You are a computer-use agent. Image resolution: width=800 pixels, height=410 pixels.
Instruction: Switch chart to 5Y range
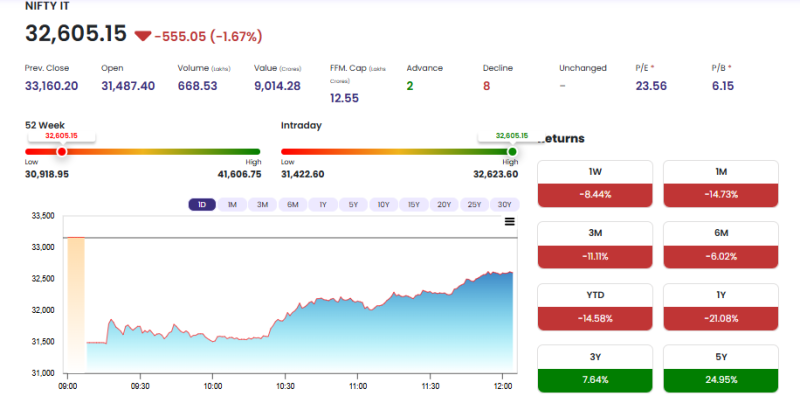[x=353, y=204]
